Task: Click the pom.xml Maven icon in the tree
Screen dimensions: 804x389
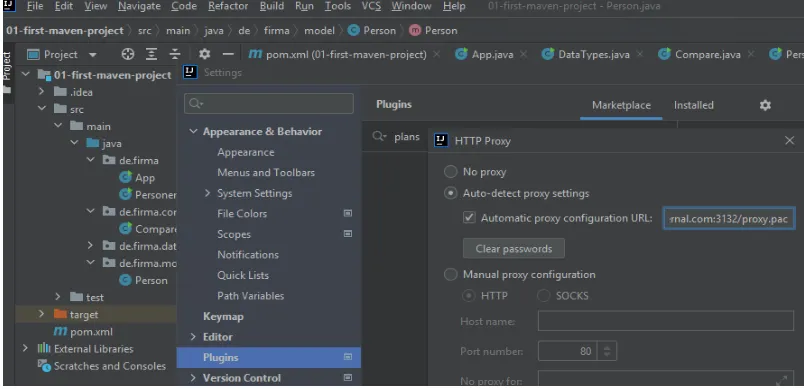Action: point(60,332)
